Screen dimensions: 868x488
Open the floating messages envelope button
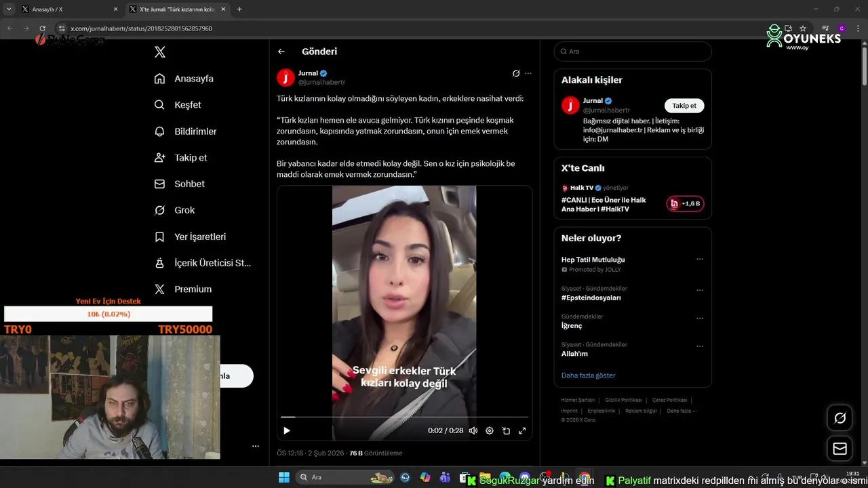840,449
